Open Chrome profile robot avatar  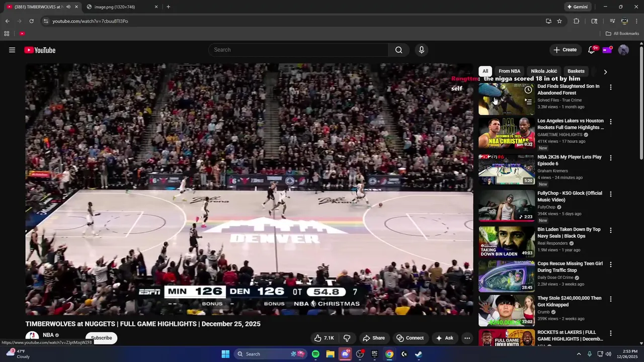(624, 21)
